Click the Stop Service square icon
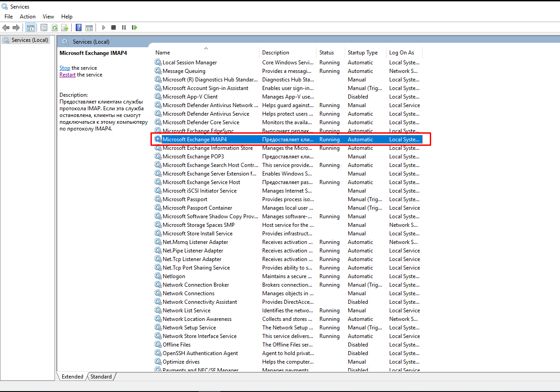The height and width of the screenshot is (392, 560). pyautogui.click(x=114, y=27)
